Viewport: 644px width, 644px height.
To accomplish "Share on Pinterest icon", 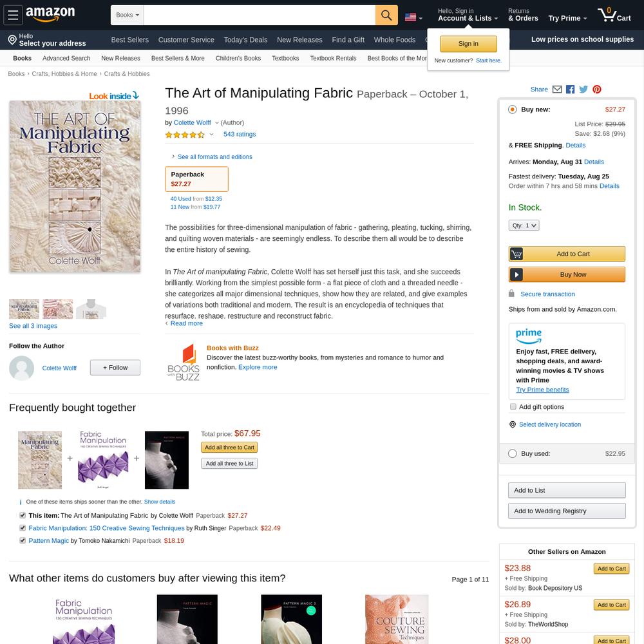I will coord(597,89).
